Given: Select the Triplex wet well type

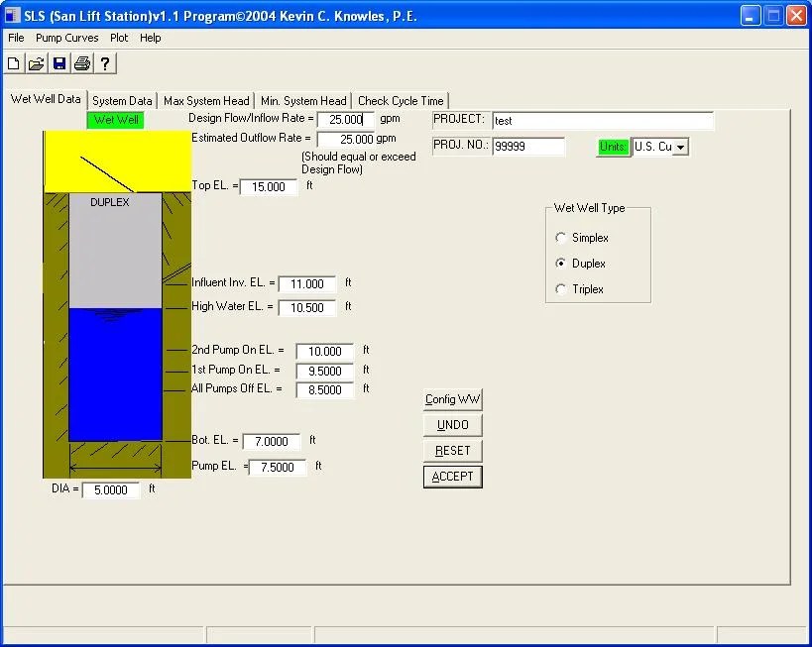Looking at the screenshot, I should [562, 289].
